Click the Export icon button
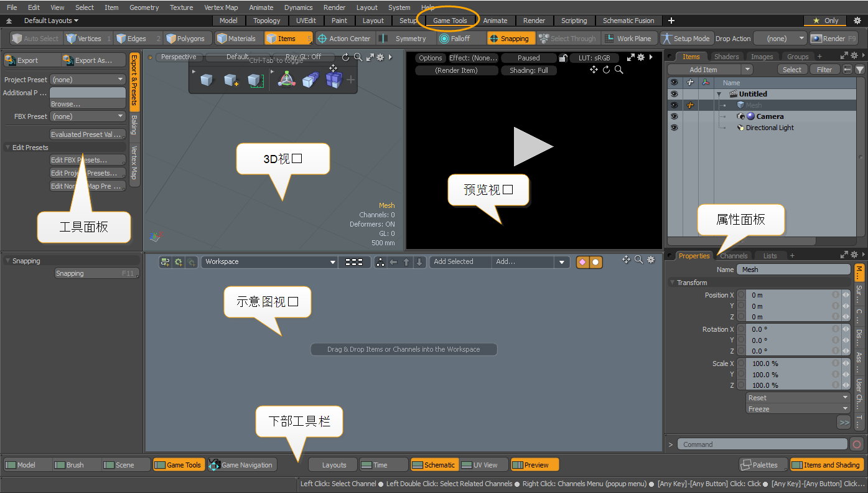The image size is (868, 493). pyautogui.click(x=11, y=60)
